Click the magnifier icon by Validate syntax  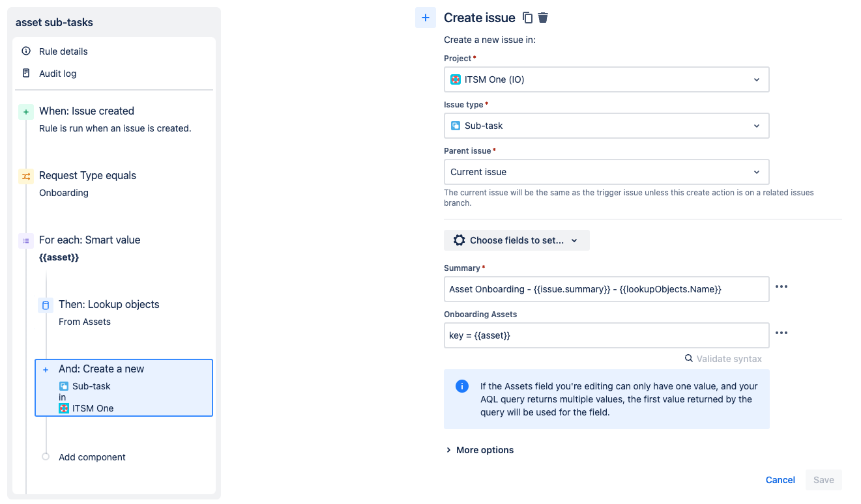coord(689,358)
